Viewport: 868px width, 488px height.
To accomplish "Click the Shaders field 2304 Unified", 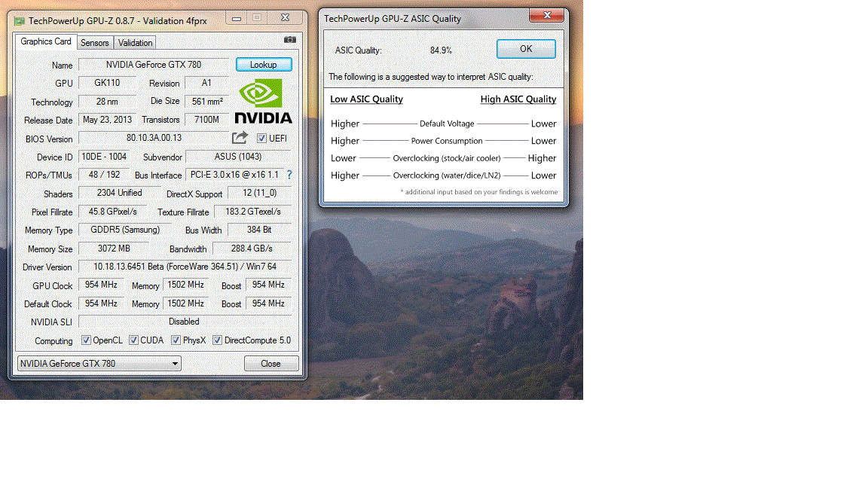I will pyautogui.click(x=120, y=193).
